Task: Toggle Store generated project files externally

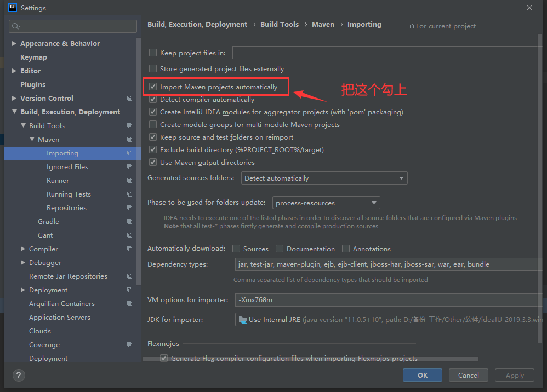Action: (153, 68)
